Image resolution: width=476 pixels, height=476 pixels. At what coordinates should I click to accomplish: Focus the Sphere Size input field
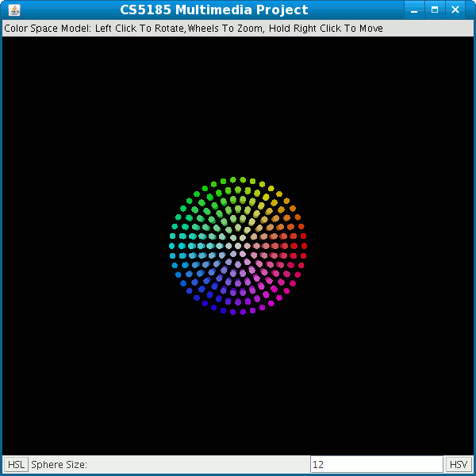(376, 464)
